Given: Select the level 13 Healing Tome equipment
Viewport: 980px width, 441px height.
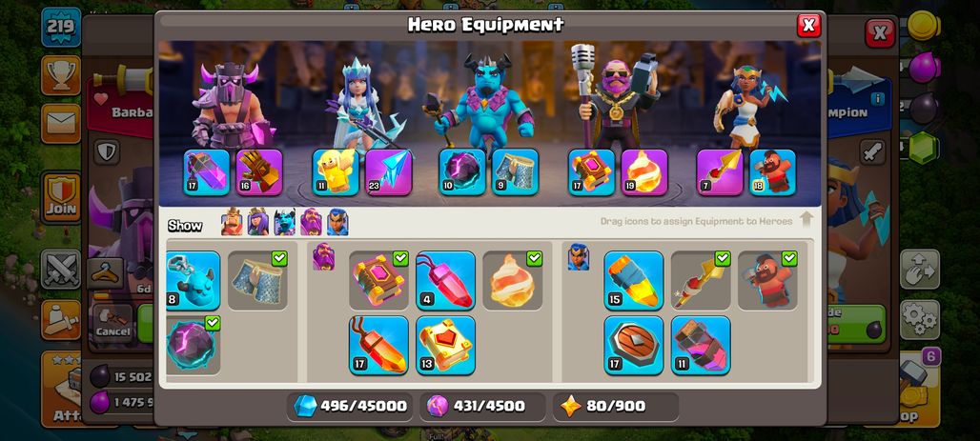Looking at the screenshot, I should tap(445, 346).
